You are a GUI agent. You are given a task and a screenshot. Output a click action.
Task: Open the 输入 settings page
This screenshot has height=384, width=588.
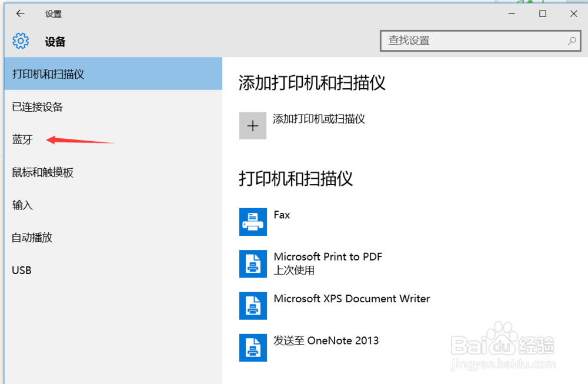tap(22, 205)
